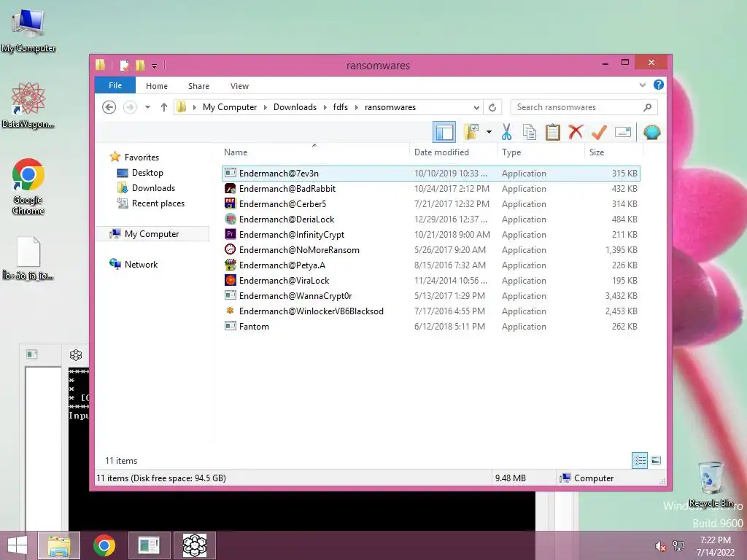Image resolution: width=747 pixels, height=560 pixels.
Task: Open the recent locations dropdown arrow
Action: click(x=147, y=107)
